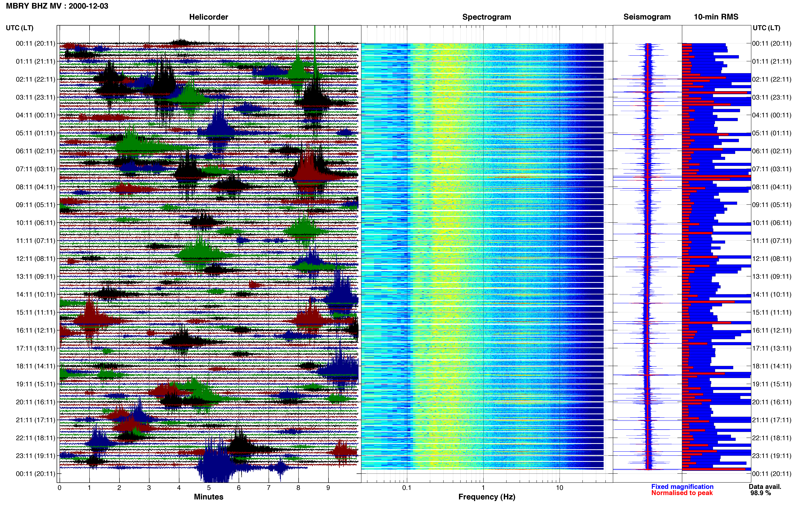Click the title 'MBRY BHZ MV : 2000-12-03'
The image size is (812, 508).
(57, 6)
